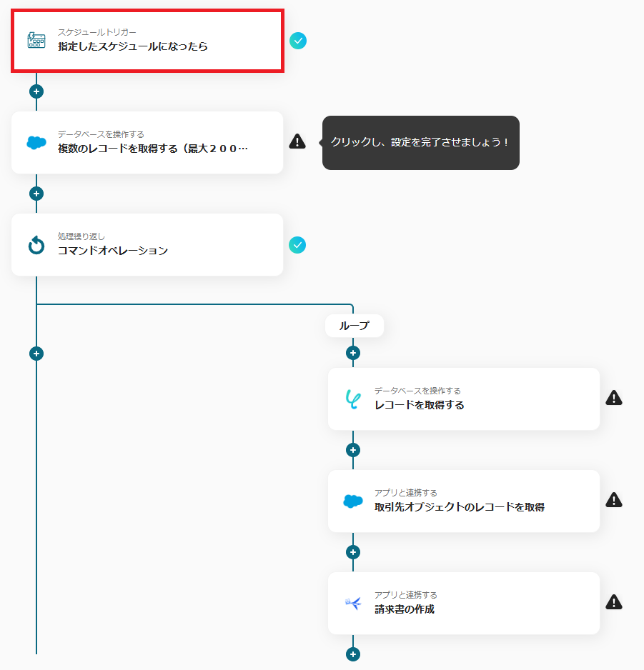Click the Yoom icon on レコードを取得する
This screenshot has width=644, height=670.
(353, 399)
